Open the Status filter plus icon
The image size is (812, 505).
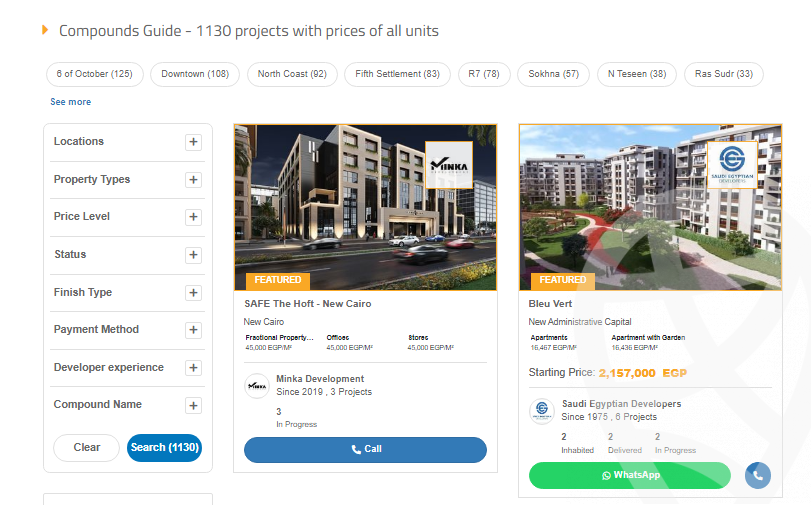[193, 255]
